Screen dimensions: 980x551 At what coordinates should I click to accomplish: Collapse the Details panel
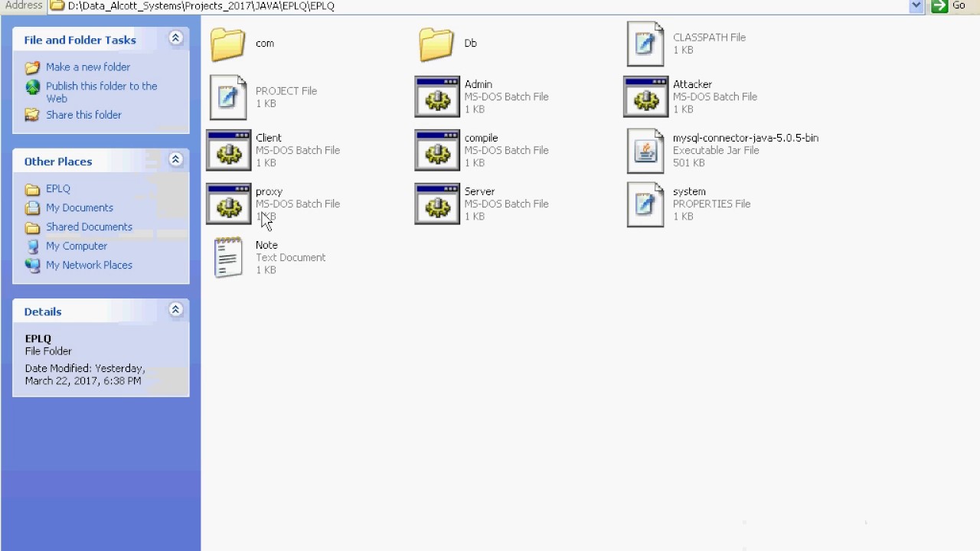(x=175, y=310)
